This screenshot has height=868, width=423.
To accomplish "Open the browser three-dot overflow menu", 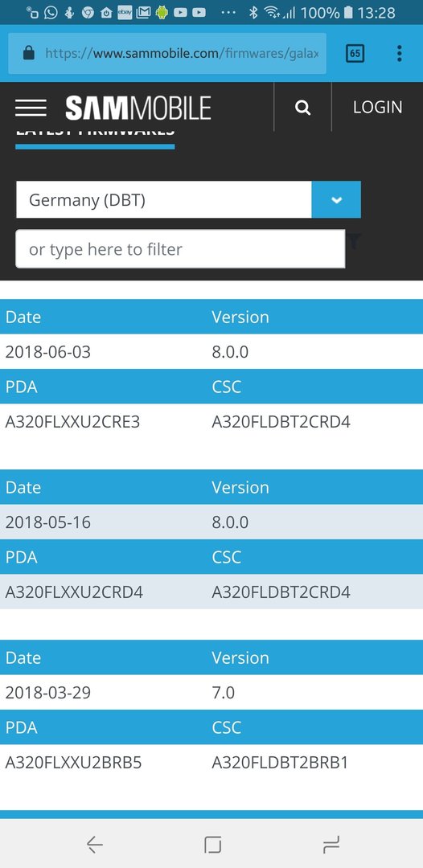I will click(399, 53).
